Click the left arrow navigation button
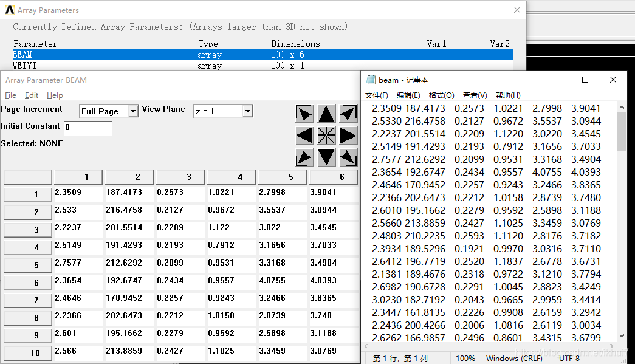This screenshot has width=635, height=364. (304, 136)
